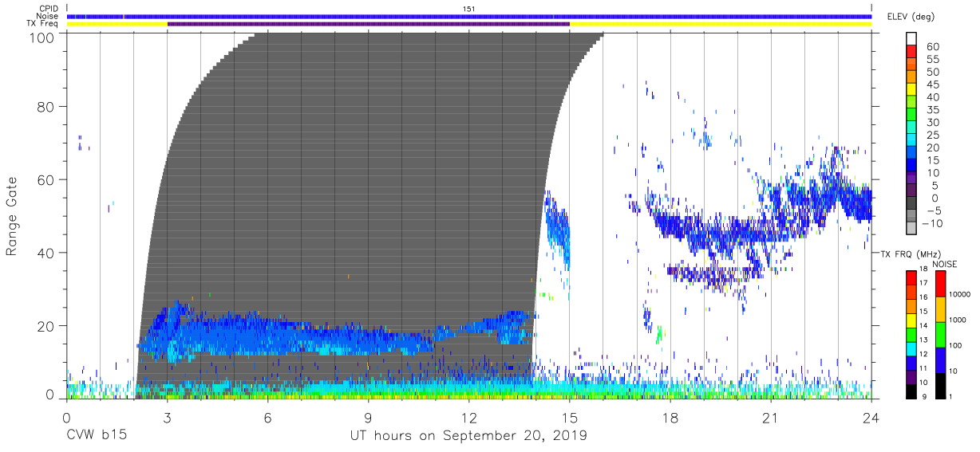Pick green swatch on NOISE colorbar
Viewport: 980px width, 452px height.
pyautogui.click(x=940, y=334)
